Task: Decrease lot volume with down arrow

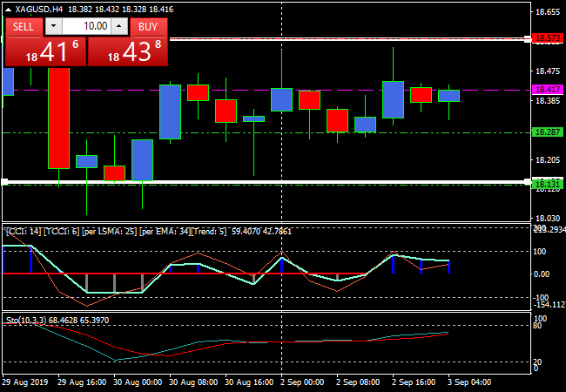Action: (51, 27)
